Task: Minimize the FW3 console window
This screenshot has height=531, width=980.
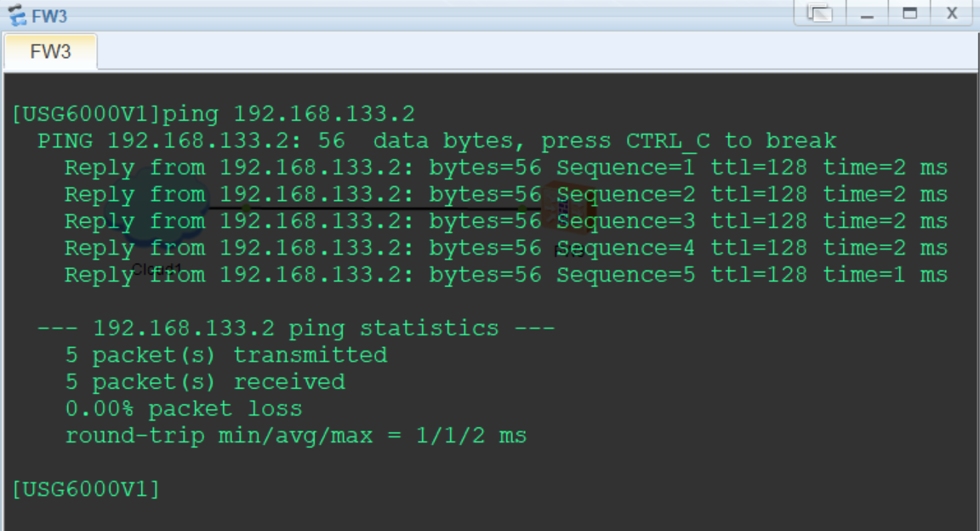Action: tap(867, 14)
